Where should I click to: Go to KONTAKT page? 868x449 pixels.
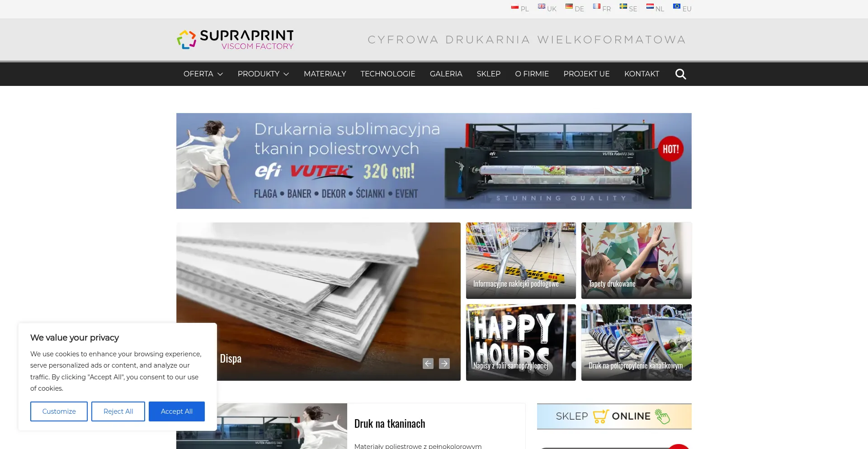[x=642, y=74]
